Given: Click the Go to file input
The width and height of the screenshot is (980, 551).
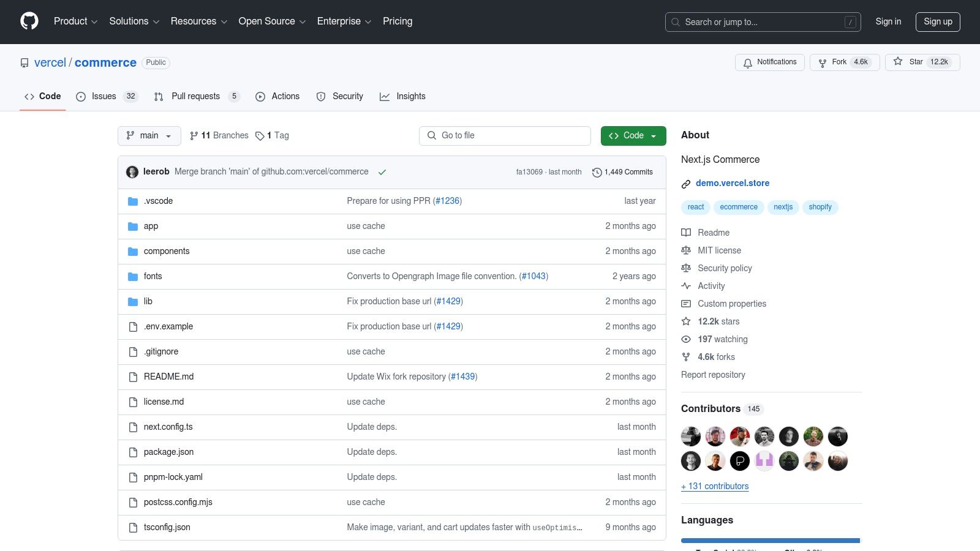Looking at the screenshot, I should pyautogui.click(x=505, y=136).
